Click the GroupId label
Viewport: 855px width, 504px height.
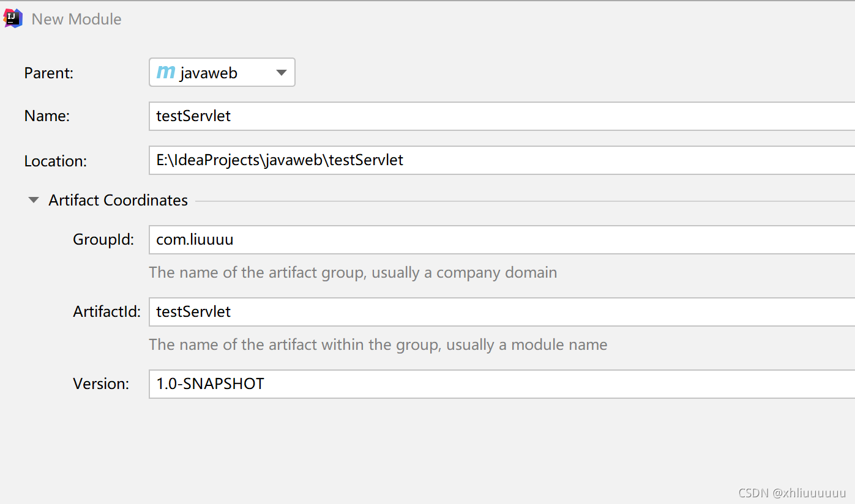103,240
